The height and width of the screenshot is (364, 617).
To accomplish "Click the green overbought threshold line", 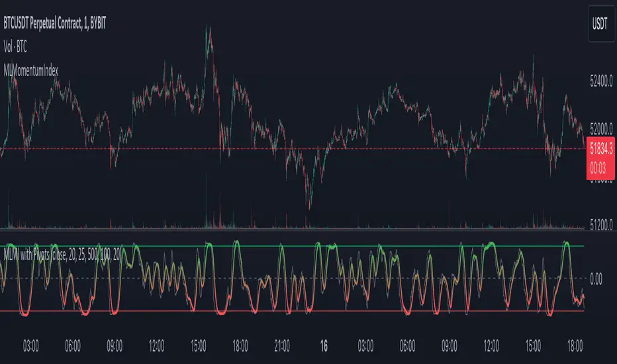I will [x=292, y=246].
